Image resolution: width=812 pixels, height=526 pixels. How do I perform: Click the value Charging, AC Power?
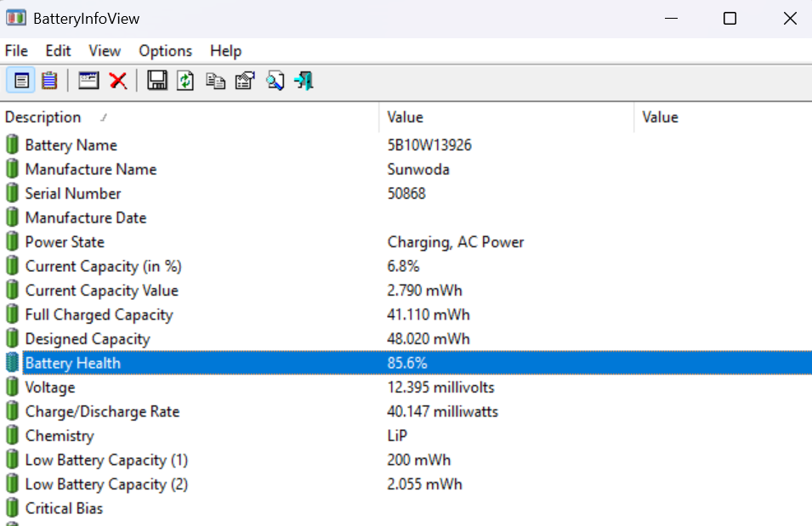tap(455, 242)
